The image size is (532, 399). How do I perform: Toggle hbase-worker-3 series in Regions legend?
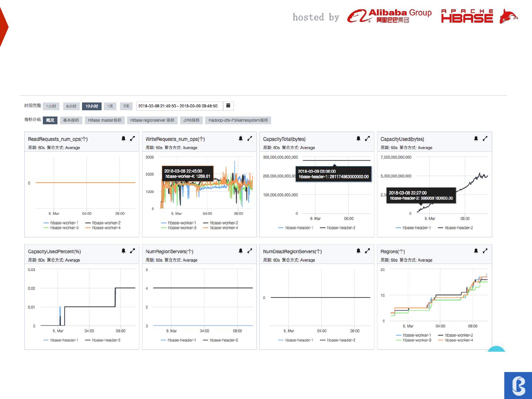tap(417, 340)
